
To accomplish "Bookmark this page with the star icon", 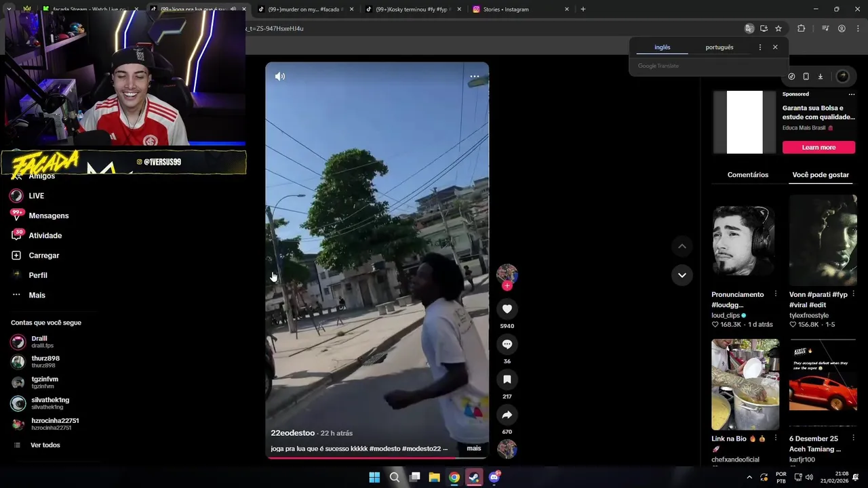I will coord(778,28).
